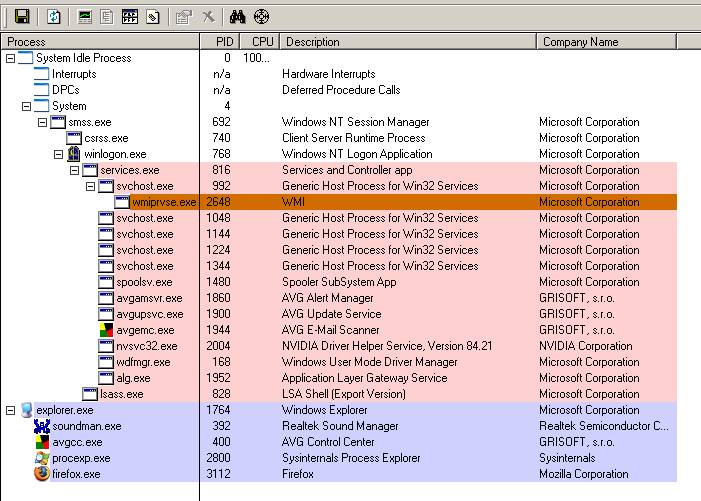
Task: Click the procexp.exe icon
Action: pos(42,458)
